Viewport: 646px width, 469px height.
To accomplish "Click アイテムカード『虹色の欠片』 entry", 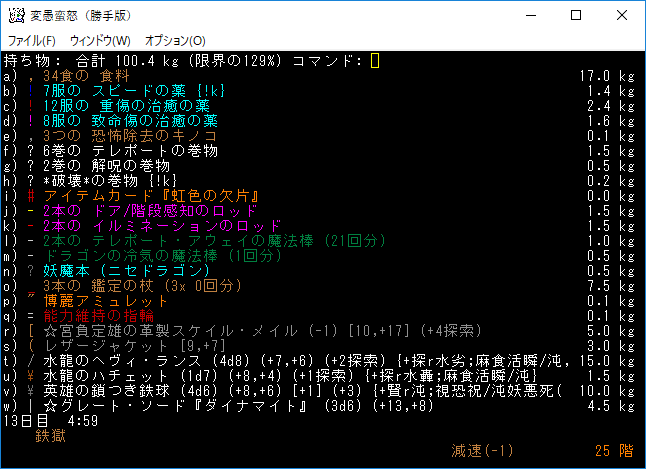I will (150, 196).
